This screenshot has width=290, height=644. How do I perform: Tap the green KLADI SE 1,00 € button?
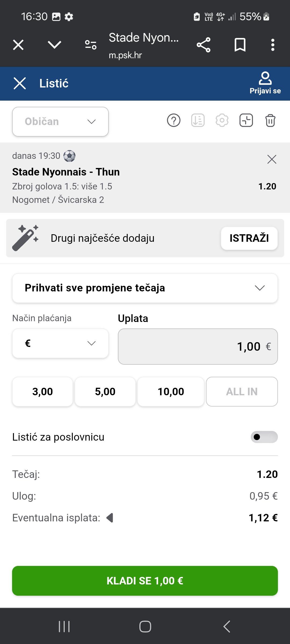point(145,581)
